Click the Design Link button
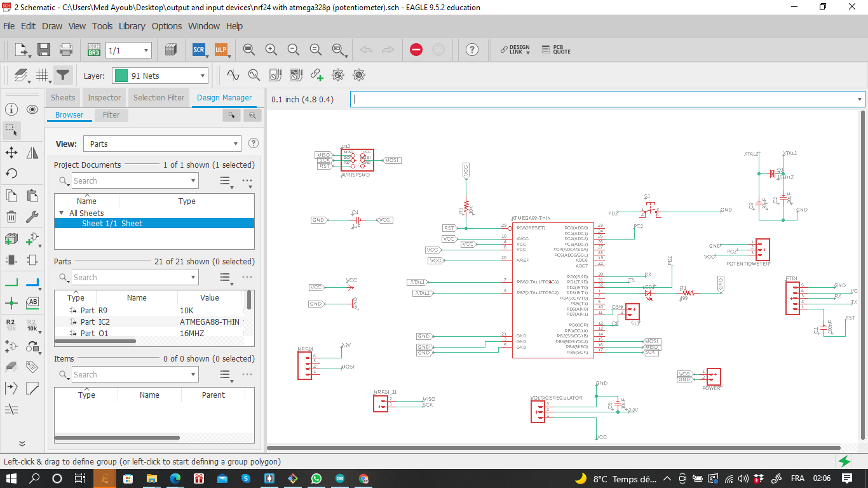 [515, 50]
